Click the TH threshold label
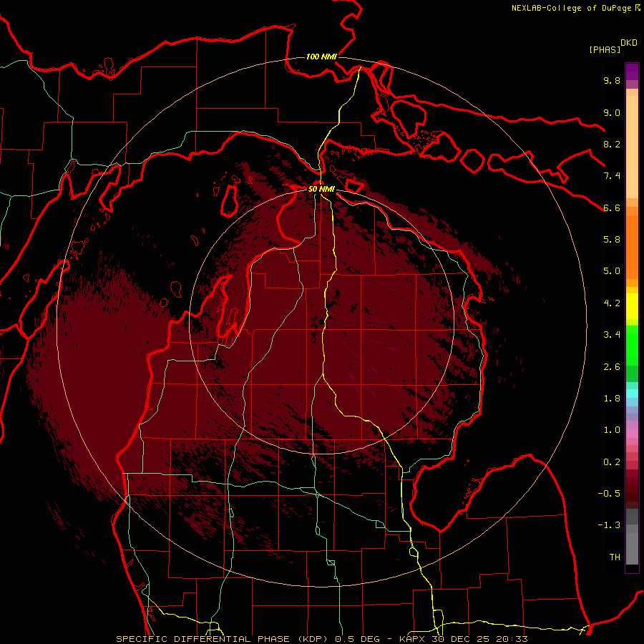This screenshot has width=644, height=644. click(615, 557)
